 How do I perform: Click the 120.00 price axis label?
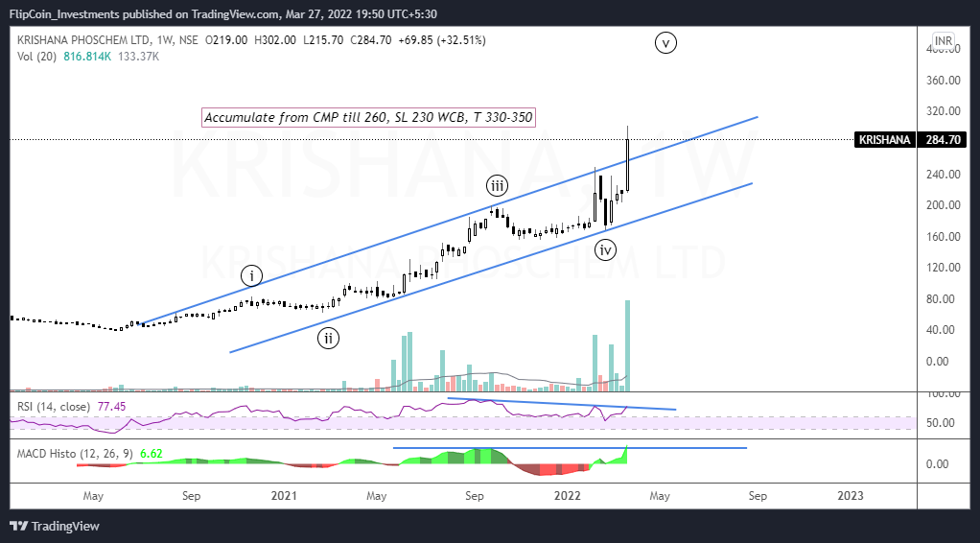[944, 268]
